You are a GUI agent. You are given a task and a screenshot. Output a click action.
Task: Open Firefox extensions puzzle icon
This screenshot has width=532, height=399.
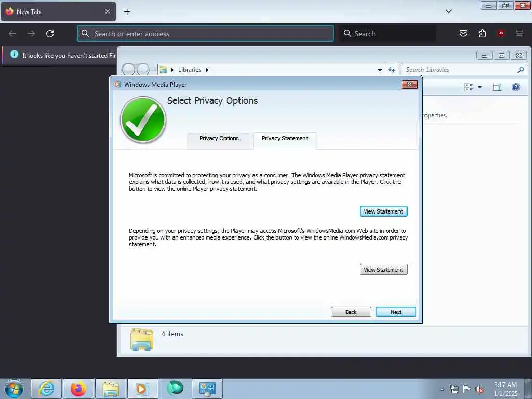pos(482,33)
